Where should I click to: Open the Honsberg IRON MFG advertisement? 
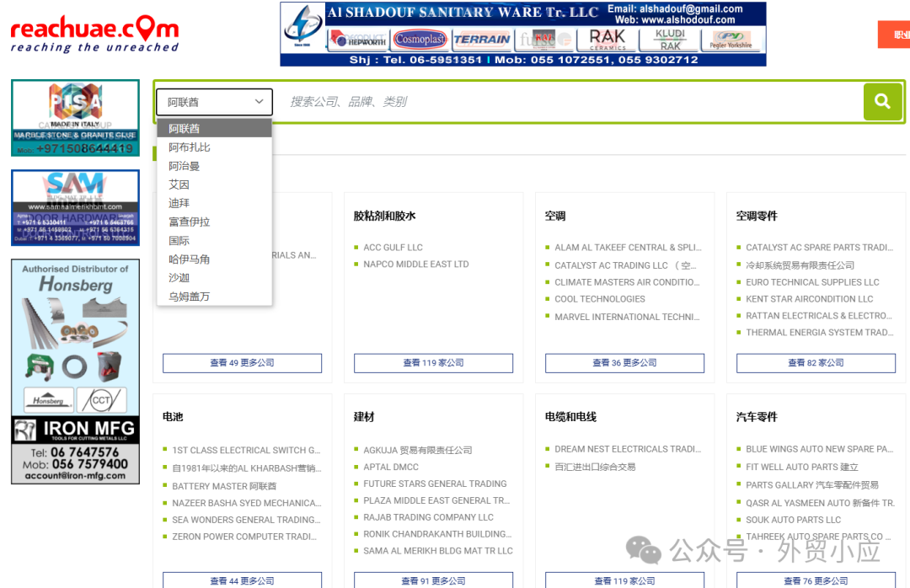(x=76, y=372)
